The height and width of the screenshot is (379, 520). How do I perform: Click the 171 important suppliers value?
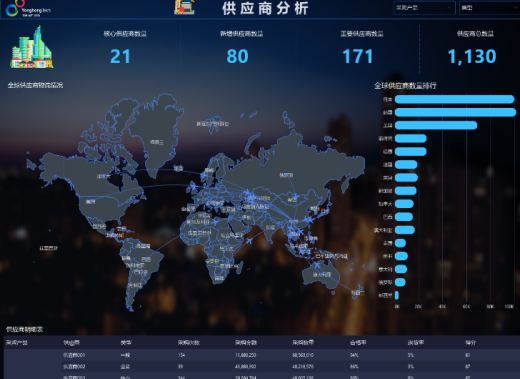click(358, 56)
